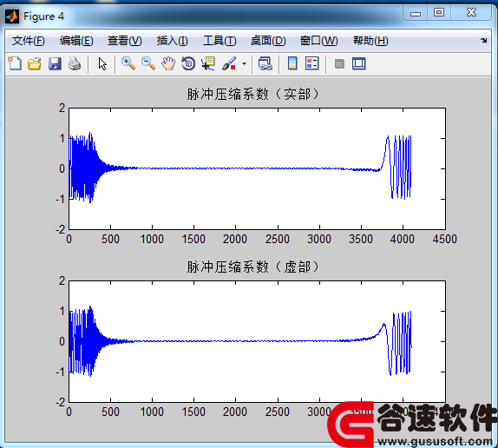Close the Figure 4 window

[x=471, y=13]
